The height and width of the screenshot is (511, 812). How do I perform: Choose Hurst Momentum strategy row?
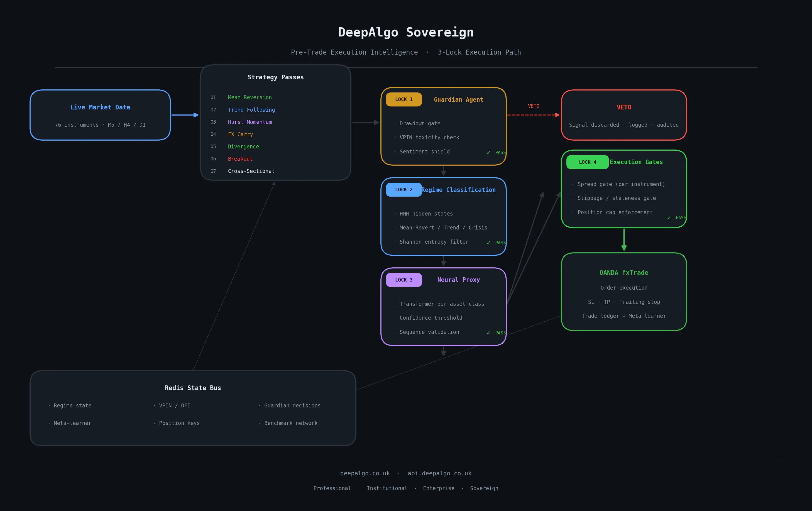pos(250,122)
